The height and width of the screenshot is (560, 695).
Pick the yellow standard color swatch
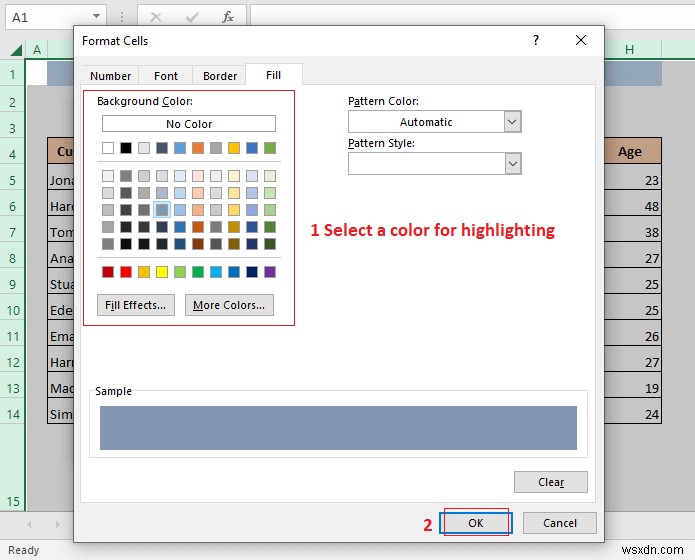pyautogui.click(x=162, y=272)
